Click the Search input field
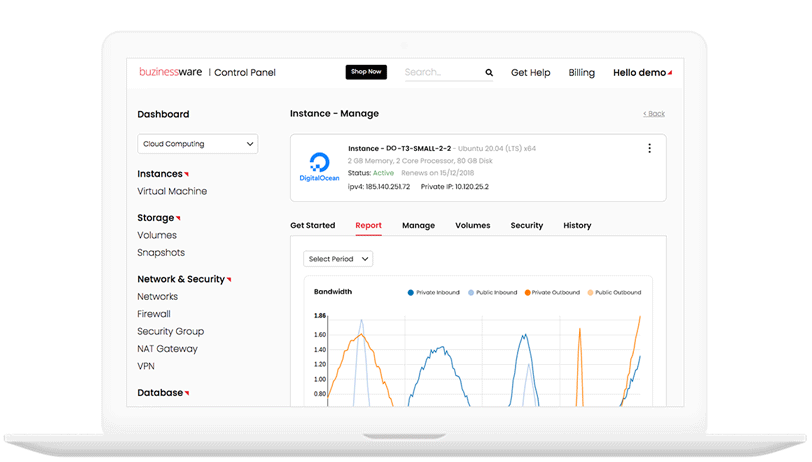 pyautogui.click(x=440, y=73)
